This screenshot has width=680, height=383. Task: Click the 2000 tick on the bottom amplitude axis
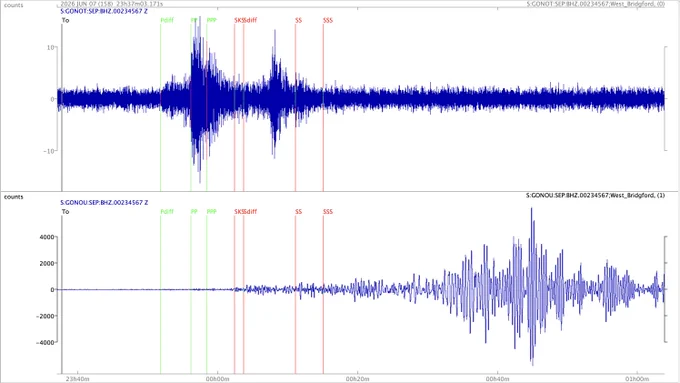pyautogui.click(x=47, y=263)
